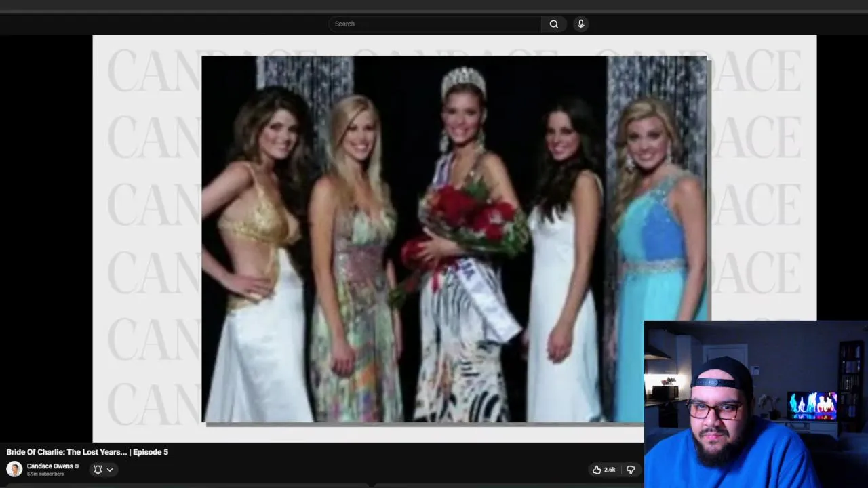This screenshot has height=488, width=868.
Task: Click the video title Bride Of Charlie
Action: pos(87,452)
